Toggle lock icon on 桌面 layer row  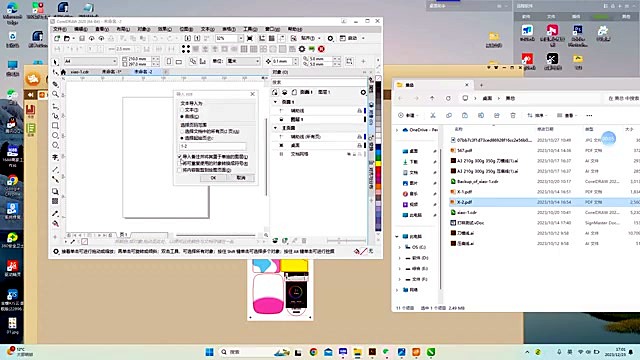(x=359, y=145)
